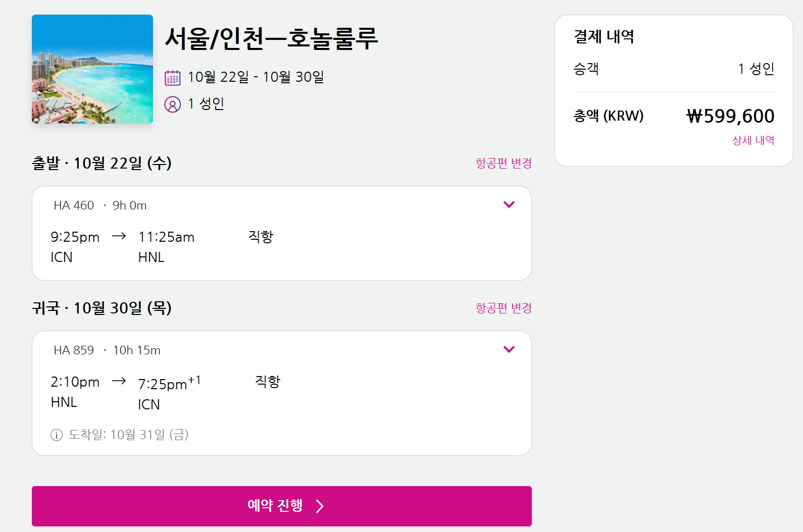This screenshot has width=803, height=532.
Task: Click the Honolulu beach thumbnail image
Action: pos(92,69)
